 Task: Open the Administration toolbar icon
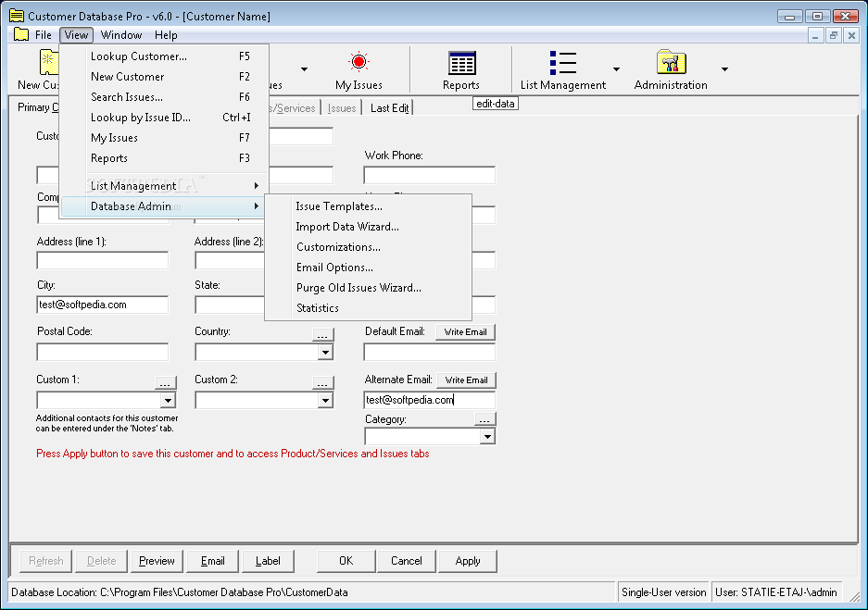click(x=671, y=62)
